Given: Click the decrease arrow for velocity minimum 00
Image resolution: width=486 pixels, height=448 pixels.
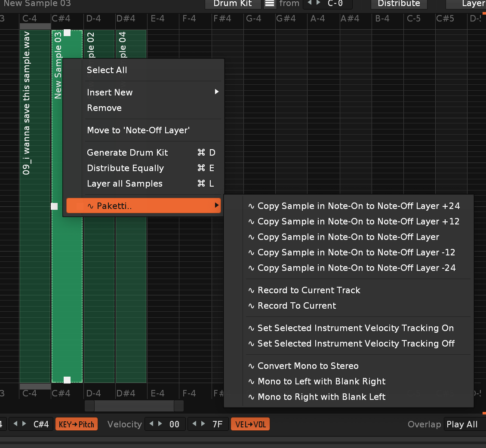Looking at the screenshot, I should pyautogui.click(x=151, y=424).
